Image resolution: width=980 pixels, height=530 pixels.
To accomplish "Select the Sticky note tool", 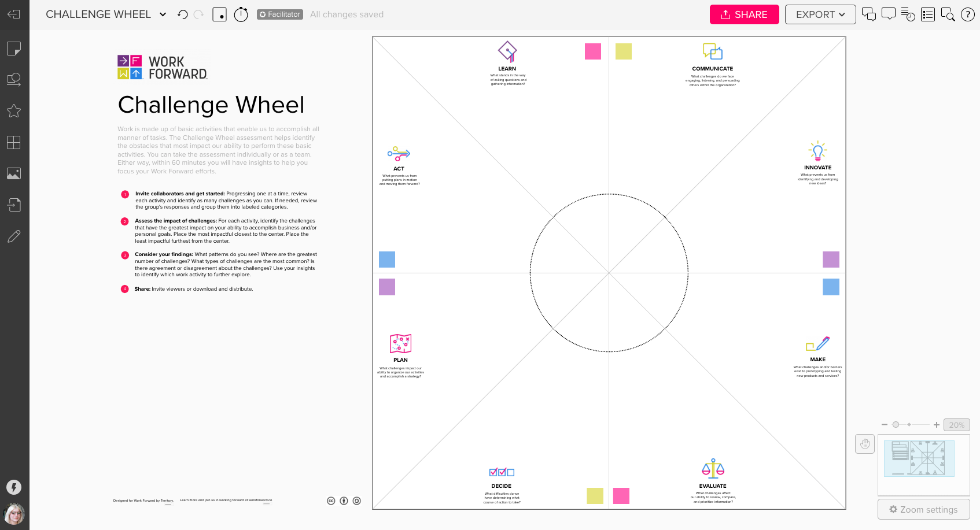I will tap(14, 49).
